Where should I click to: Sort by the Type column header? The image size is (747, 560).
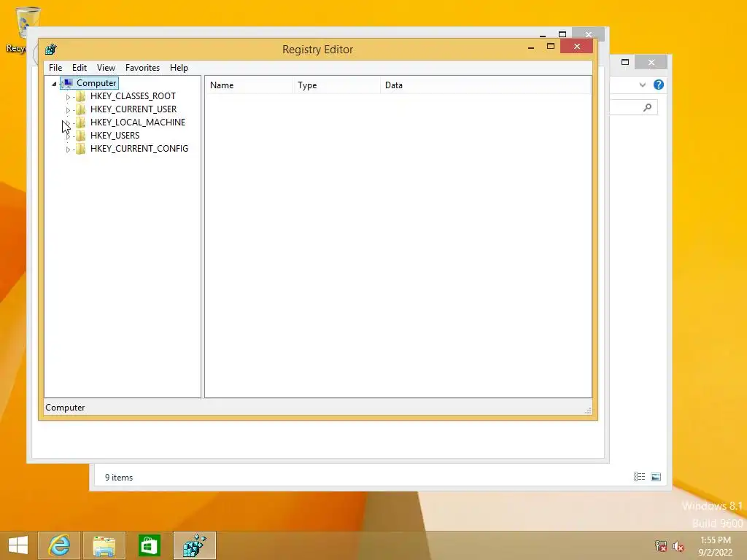(337, 85)
